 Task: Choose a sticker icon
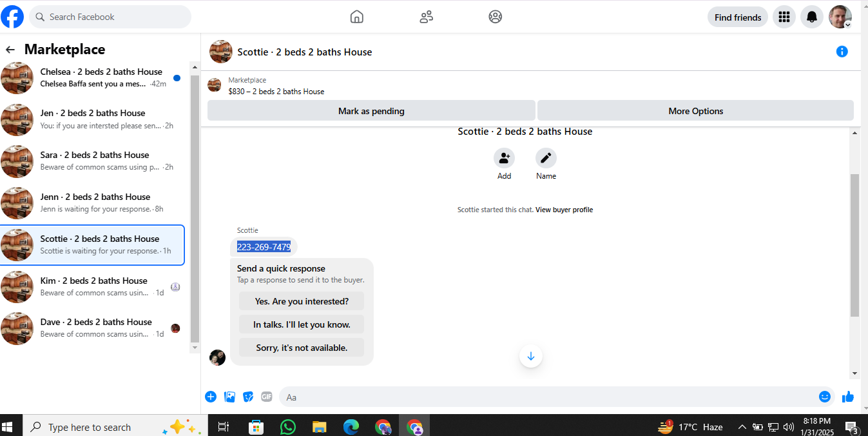tap(248, 397)
